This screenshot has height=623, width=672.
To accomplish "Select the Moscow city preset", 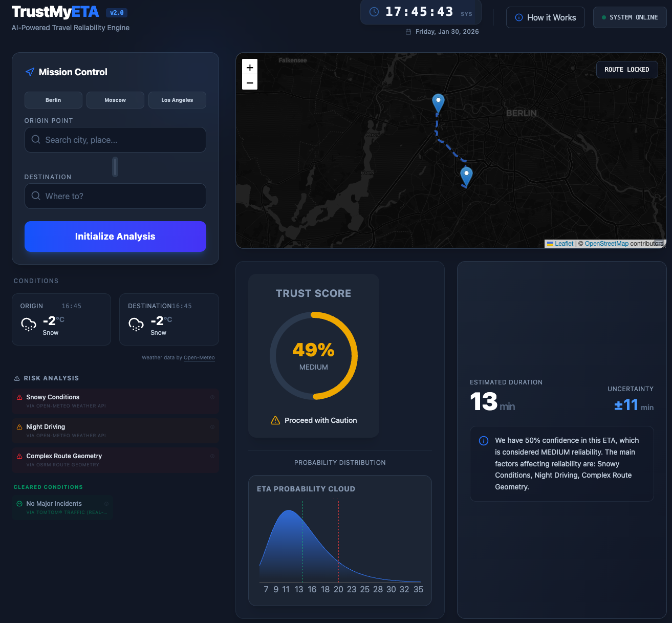I will 115,100.
